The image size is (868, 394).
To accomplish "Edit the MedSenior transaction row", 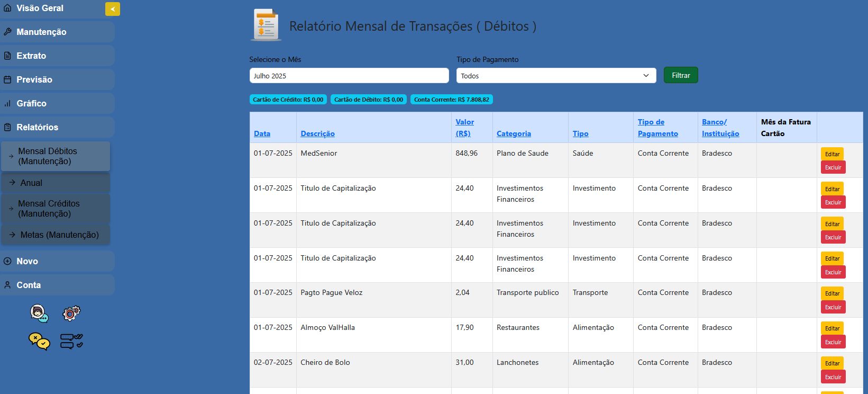I will click(832, 154).
